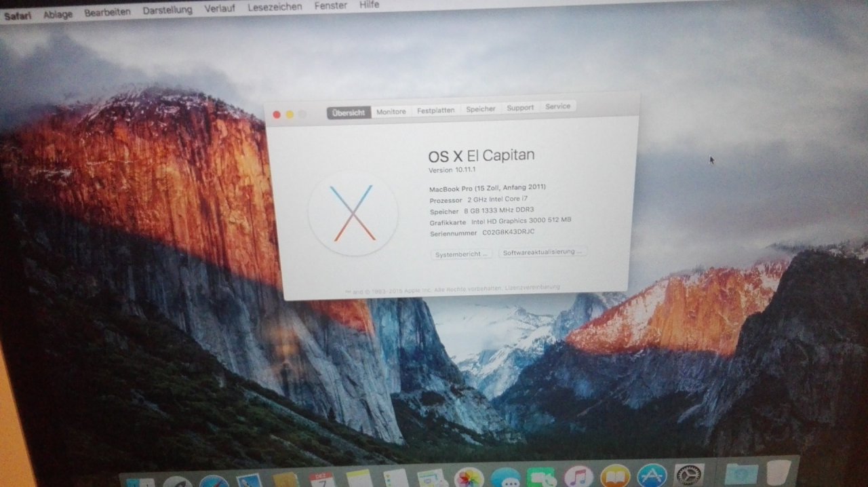Screen dimensions: 868x487
Task: Switch to the Speicher tab
Action: coord(480,109)
